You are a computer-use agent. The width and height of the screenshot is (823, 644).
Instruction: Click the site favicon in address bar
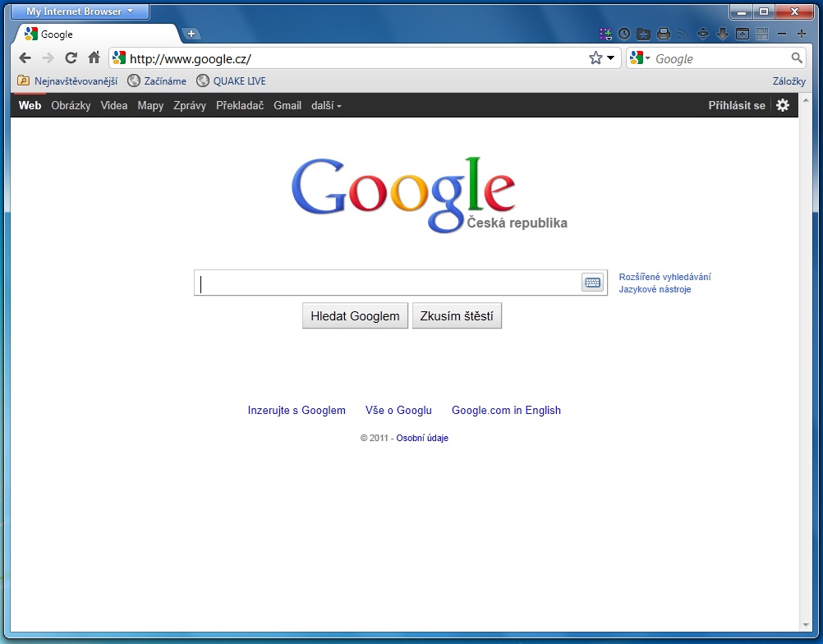(x=119, y=57)
